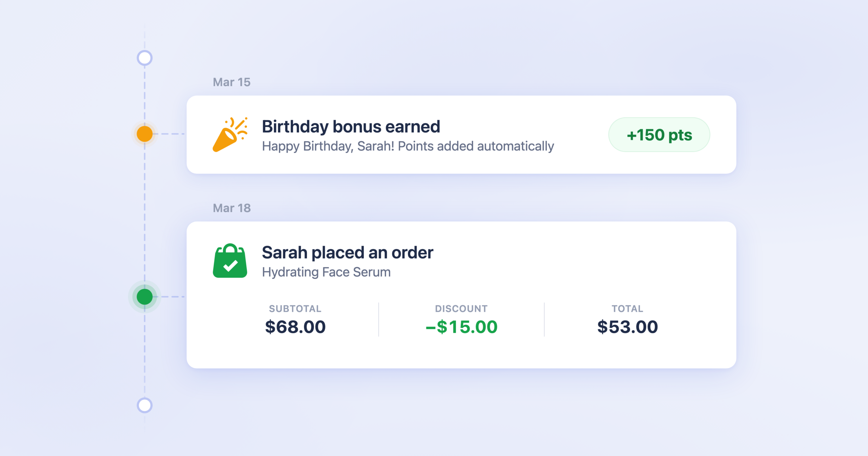Open the "Birthday bonus earned" title
The height and width of the screenshot is (456, 868).
pyautogui.click(x=351, y=127)
